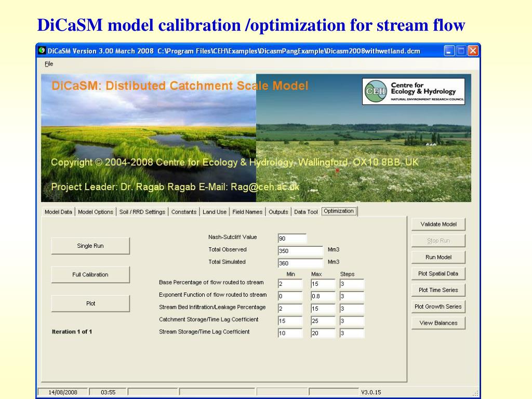Open Plot Spatial Data

point(438,274)
